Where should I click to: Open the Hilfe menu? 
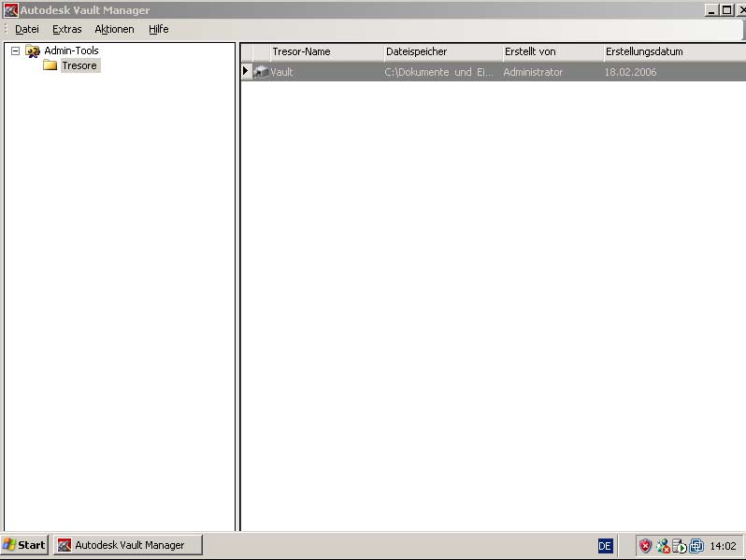(x=158, y=29)
